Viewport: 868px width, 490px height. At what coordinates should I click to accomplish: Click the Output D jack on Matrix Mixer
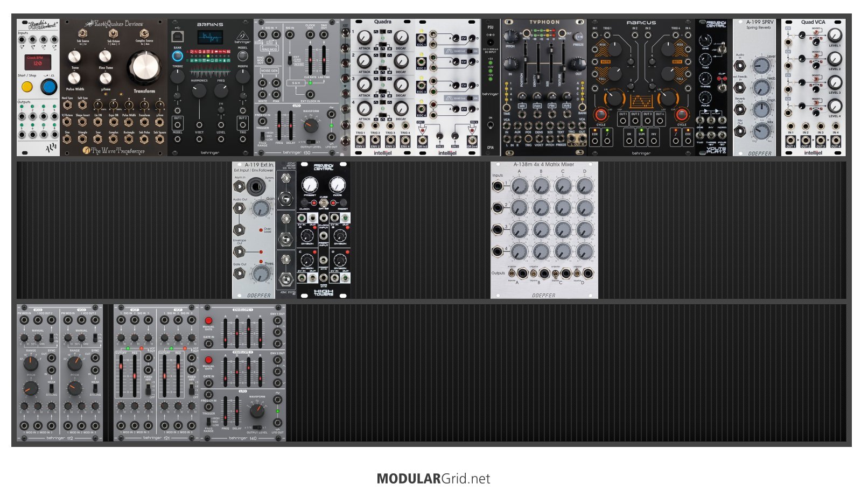click(x=588, y=274)
